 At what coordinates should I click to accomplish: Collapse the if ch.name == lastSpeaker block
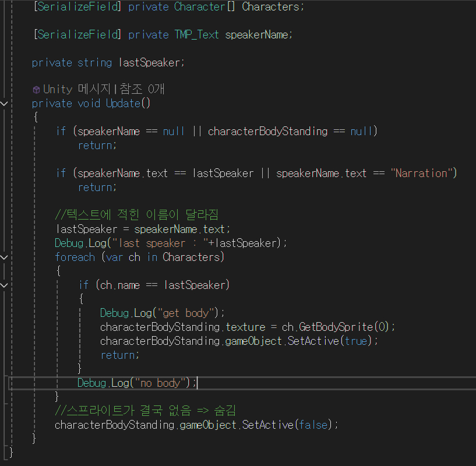click(5, 285)
